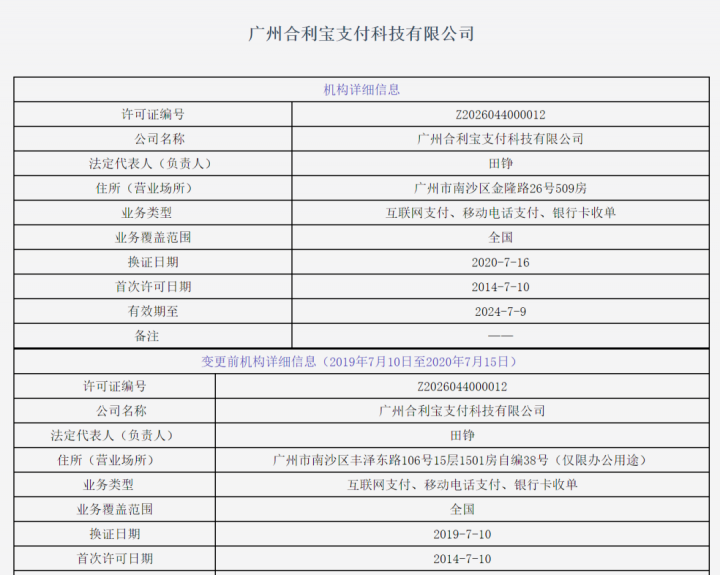Viewport: 720px width, 575px height.
Task: Click company name value in 机构详细信息 table
Action: (x=501, y=139)
